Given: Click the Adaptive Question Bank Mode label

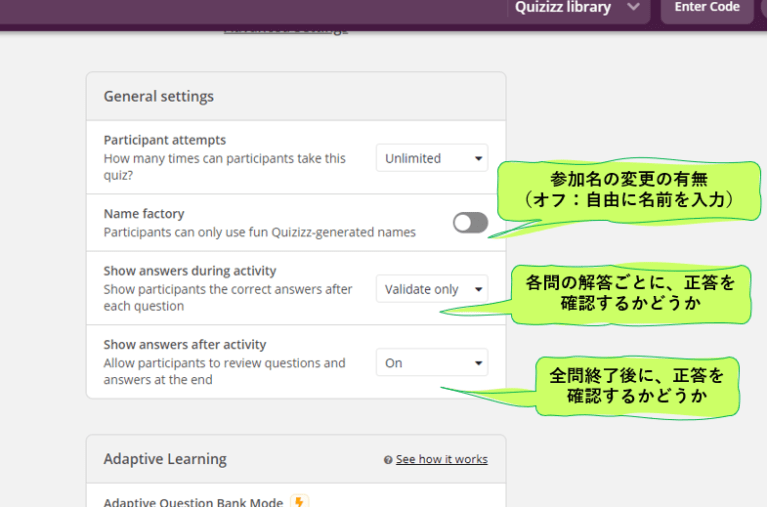Looking at the screenshot, I should click(x=193, y=502).
